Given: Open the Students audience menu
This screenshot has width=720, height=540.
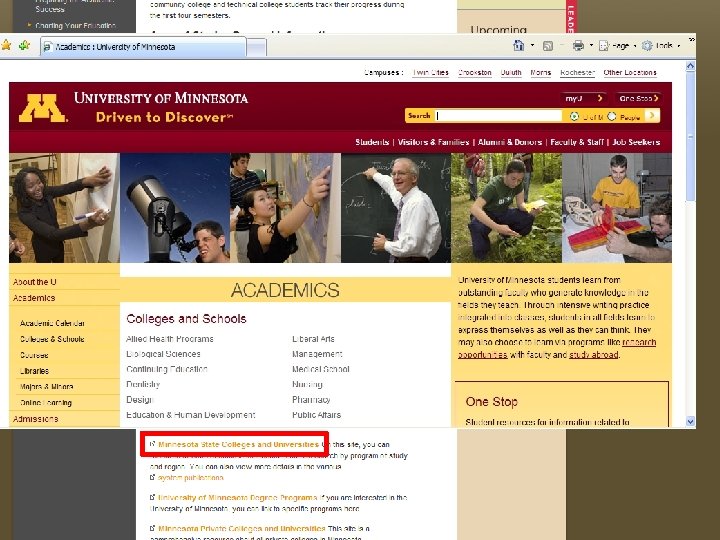Looking at the screenshot, I should tap(372, 142).
